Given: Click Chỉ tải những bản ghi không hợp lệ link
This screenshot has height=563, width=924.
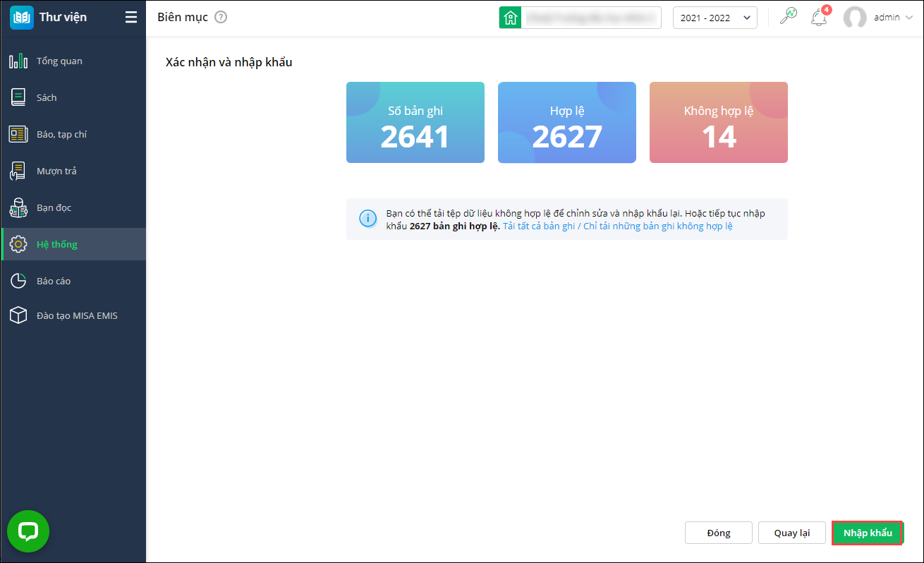Looking at the screenshot, I should (658, 226).
